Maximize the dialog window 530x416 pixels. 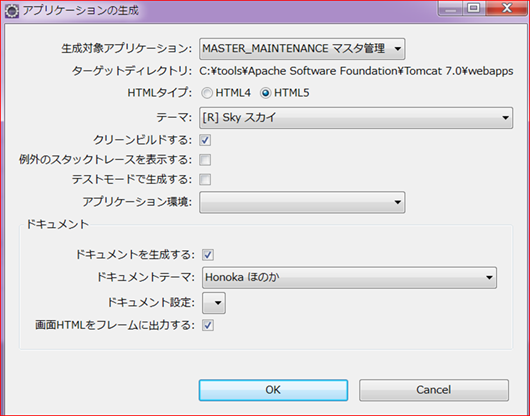474,8
